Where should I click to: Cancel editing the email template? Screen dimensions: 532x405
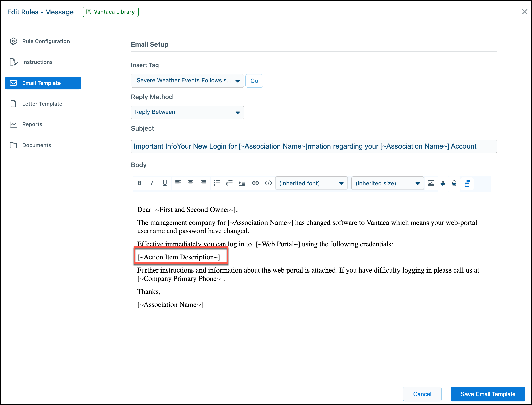click(422, 394)
